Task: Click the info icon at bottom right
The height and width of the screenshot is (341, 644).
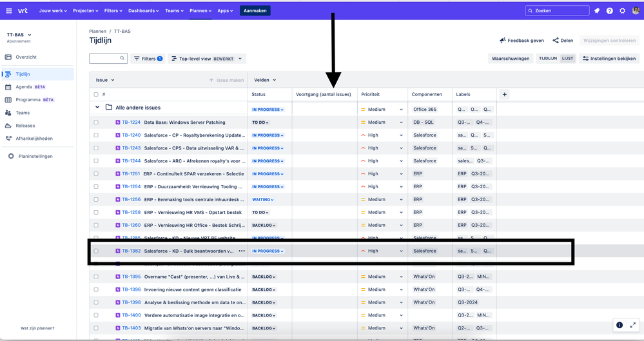Action: pos(620,325)
